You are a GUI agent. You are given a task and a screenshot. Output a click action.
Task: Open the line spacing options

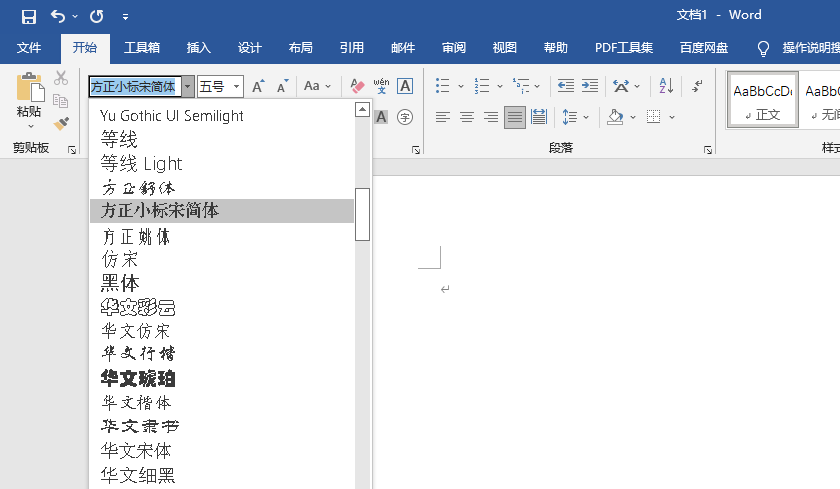click(575, 117)
